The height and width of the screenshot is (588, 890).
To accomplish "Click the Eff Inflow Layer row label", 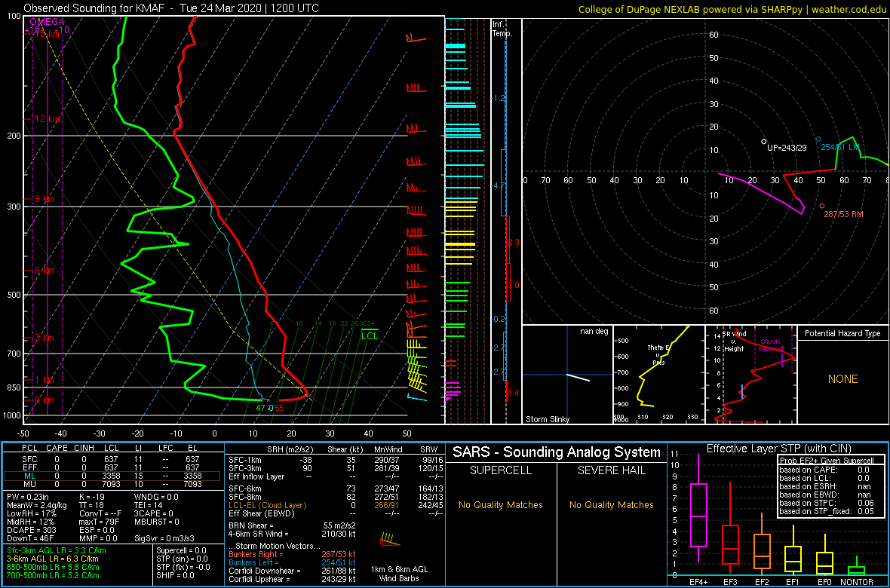I will (x=258, y=476).
